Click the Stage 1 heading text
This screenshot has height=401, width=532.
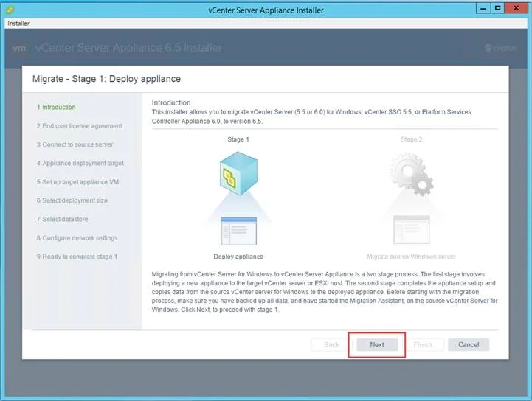click(x=238, y=139)
